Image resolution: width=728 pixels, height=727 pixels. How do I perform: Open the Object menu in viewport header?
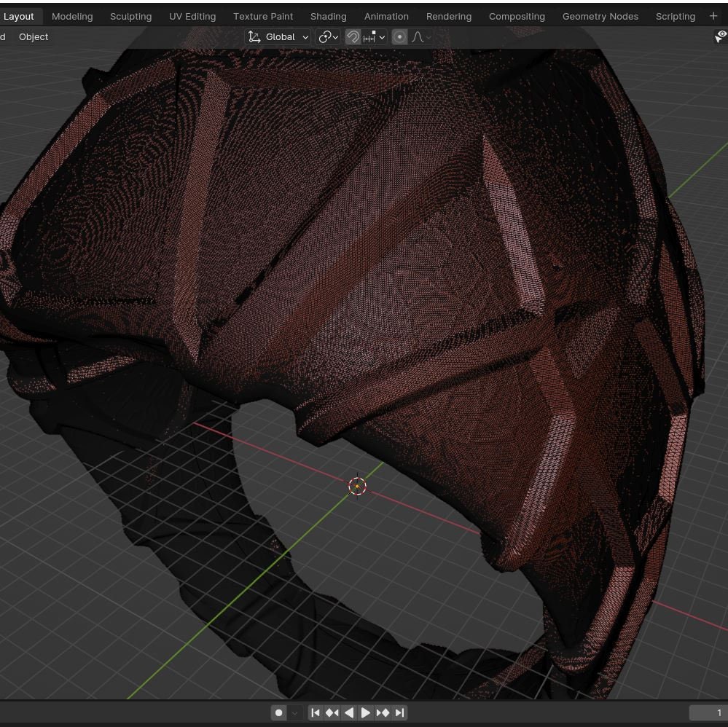click(x=34, y=36)
